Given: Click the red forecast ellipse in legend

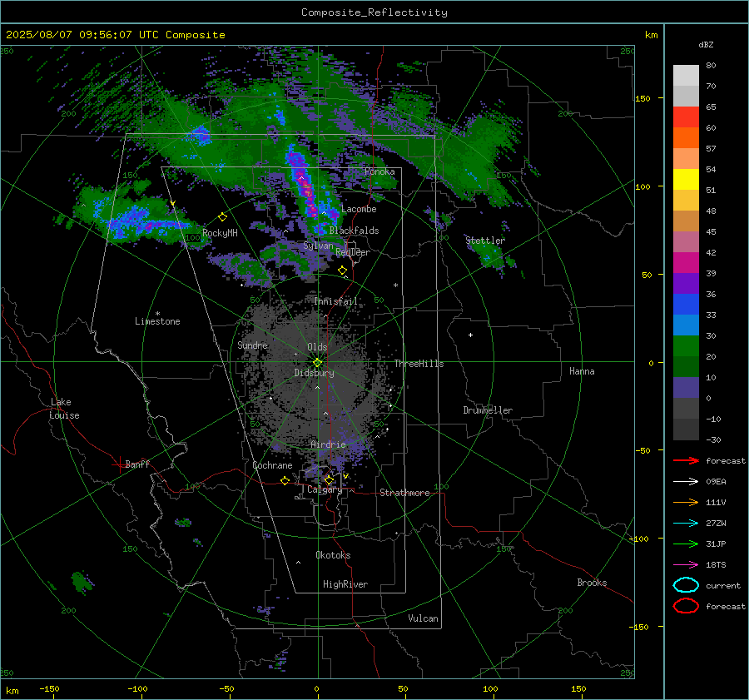Looking at the screenshot, I should tap(686, 606).
